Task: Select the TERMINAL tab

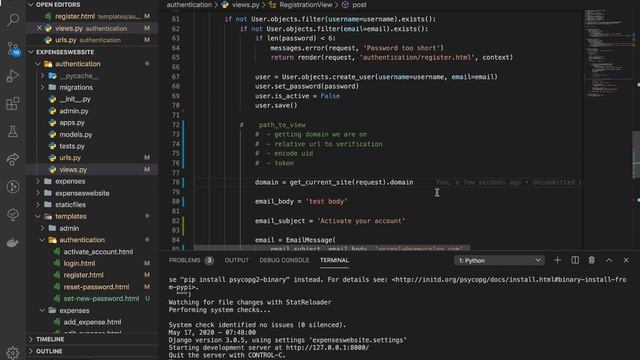Action: (x=334, y=260)
